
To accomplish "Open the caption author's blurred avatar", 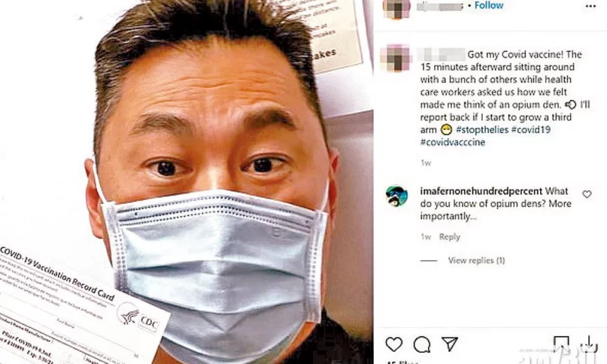I will click(396, 58).
